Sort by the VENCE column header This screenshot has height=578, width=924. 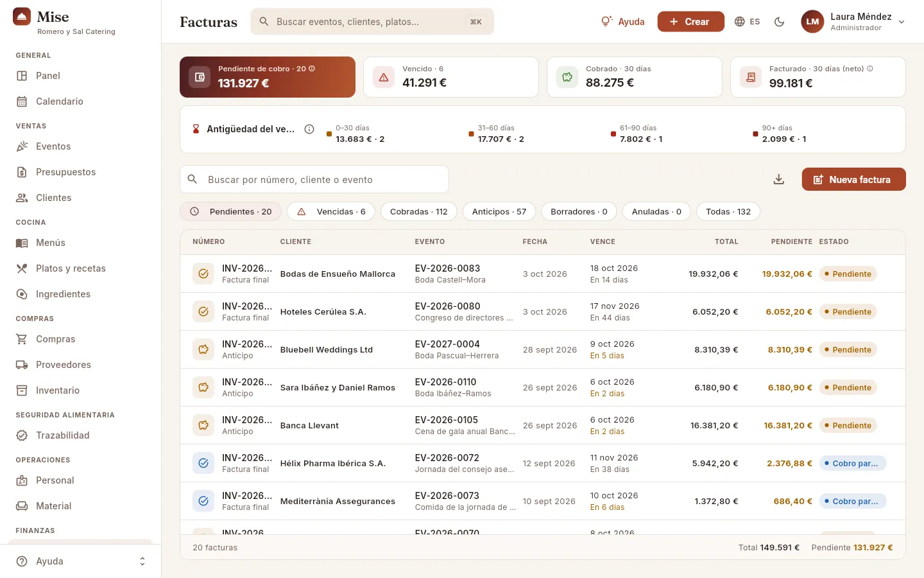tap(603, 242)
